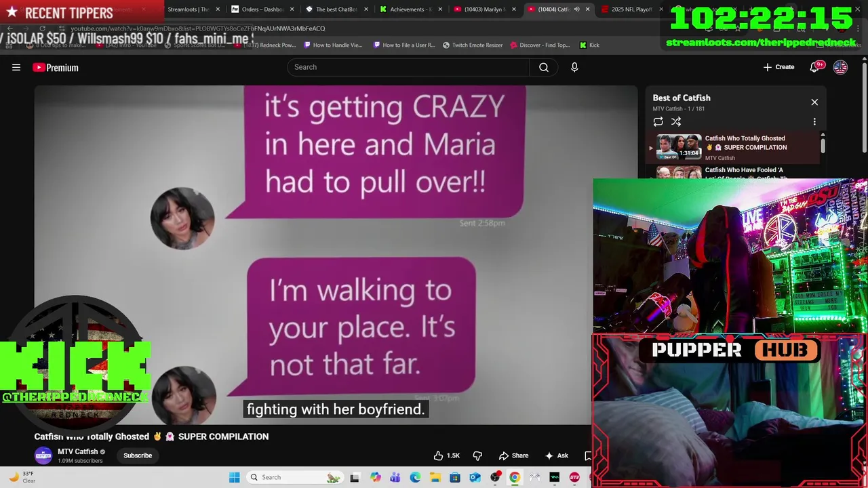868x488 pixels.
Task: Open the Kick bookmark
Action: pos(589,45)
